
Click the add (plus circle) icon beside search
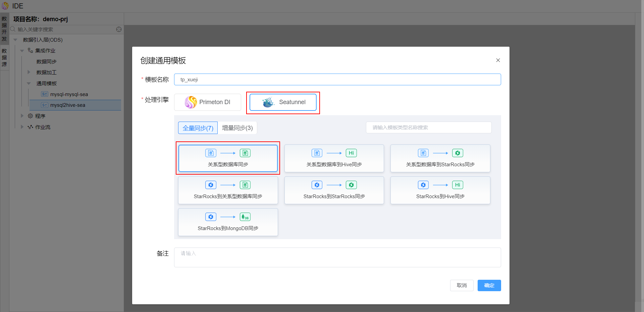[x=119, y=29]
